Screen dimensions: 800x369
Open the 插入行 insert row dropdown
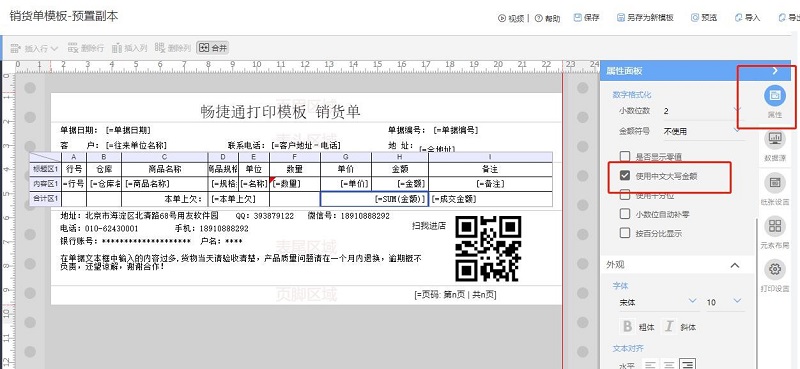point(34,48)
